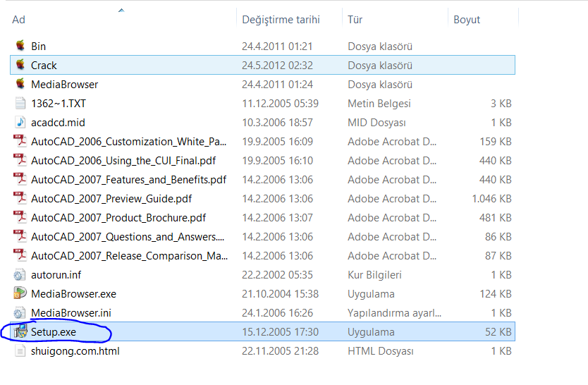
Task: Click the type Metin Belgesi
Action: [x=379, y=104]
